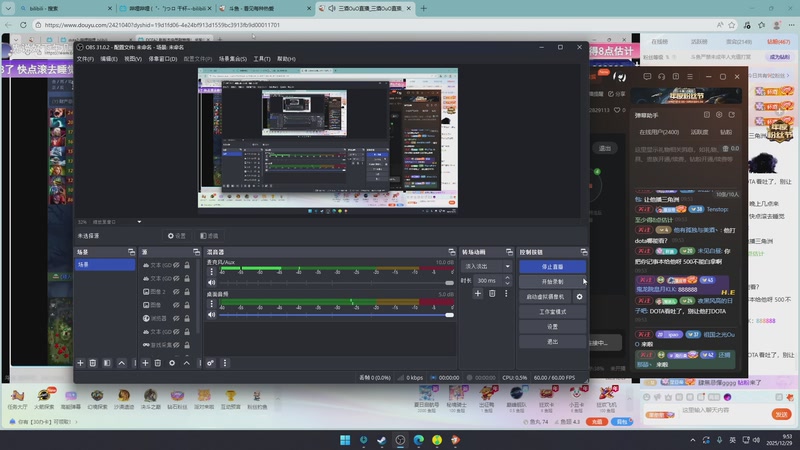Image resolution: width=800 pixels, height=450 pixels.
Task: Click 停止直播 stop streaming button
Action: click(x=553, y=267)
